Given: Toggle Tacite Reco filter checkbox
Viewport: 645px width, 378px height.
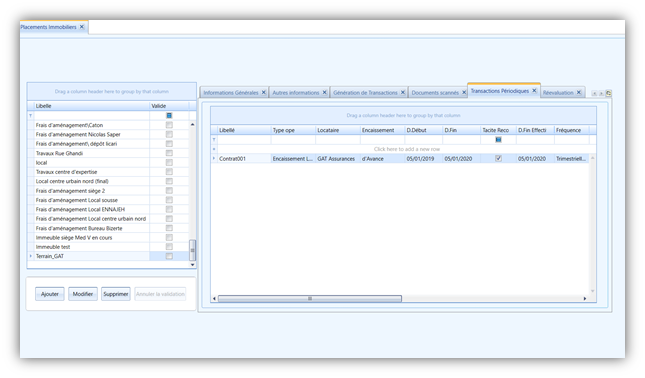Looking at the screenshot, I should [x=499, y=139].
